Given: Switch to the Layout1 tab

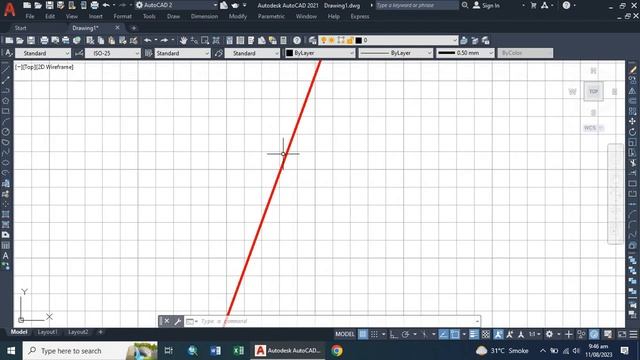Looking at the screenshot, I should [47, 332].
